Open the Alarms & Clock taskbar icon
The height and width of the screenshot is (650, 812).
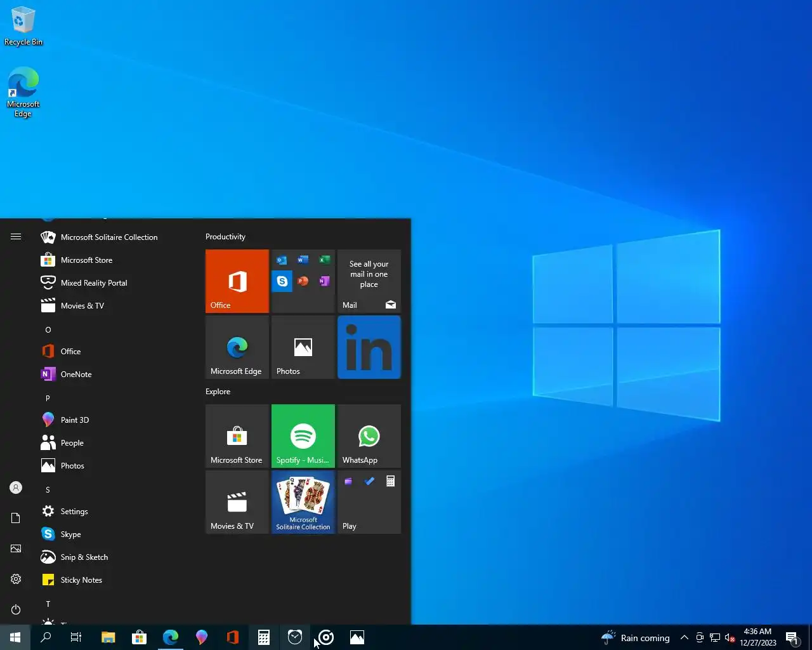point(295,637)
